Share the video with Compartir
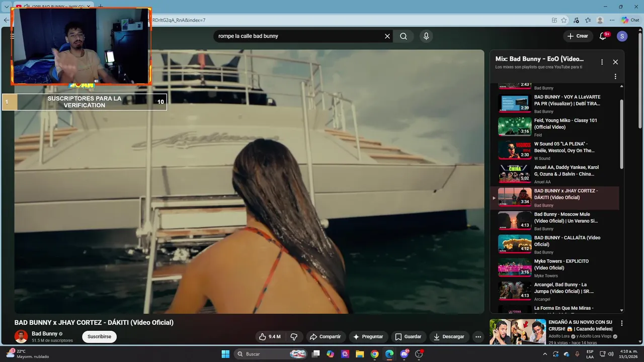Image resolution: width=644 pixels, height=362 pixels. pos(325,337)
